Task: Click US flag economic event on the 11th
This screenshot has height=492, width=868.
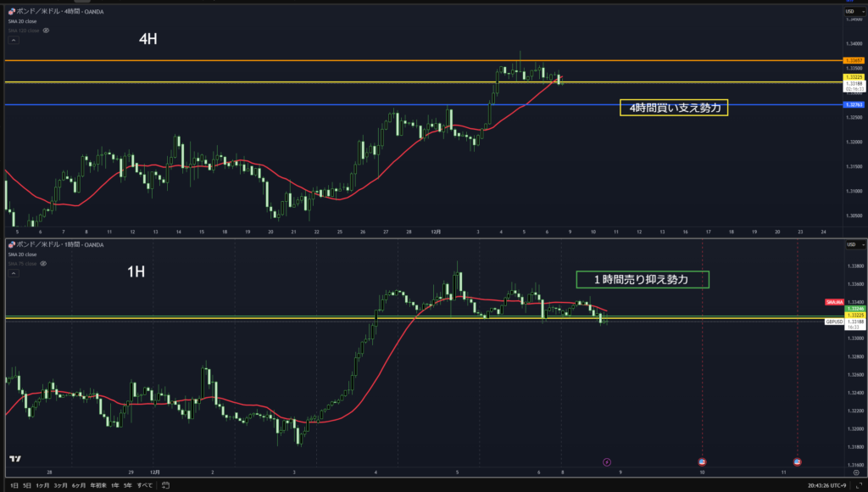Action: click(x=798, y=461)
